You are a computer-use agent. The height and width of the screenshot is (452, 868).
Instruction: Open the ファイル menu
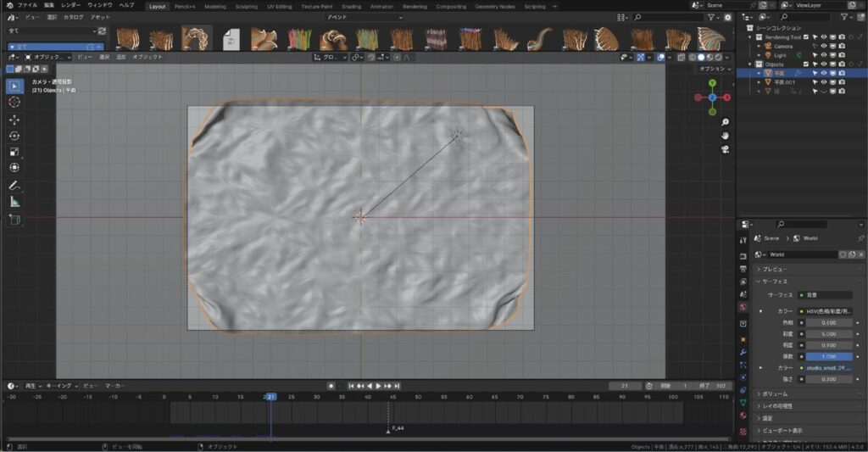28,5
